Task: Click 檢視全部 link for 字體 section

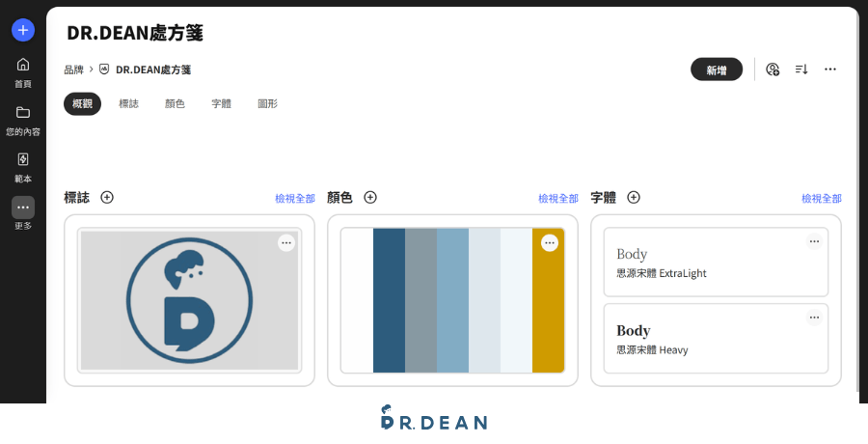Action: pos(822,199)
